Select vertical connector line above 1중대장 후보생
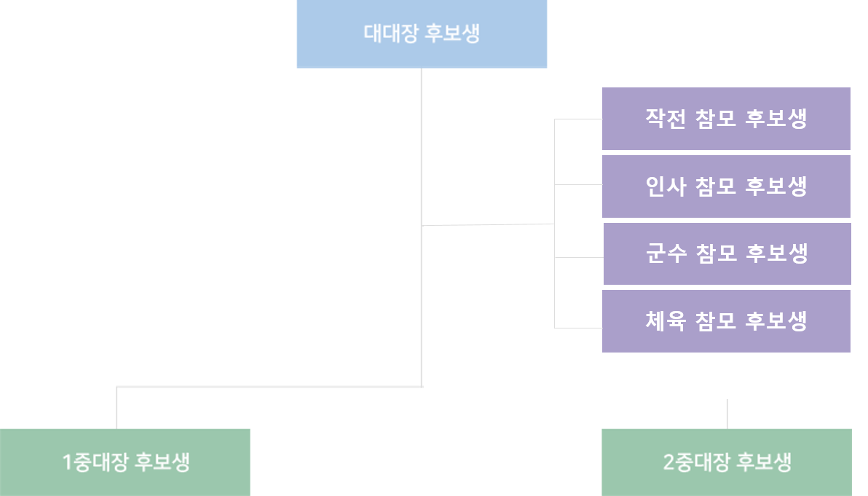This screenshot has width=868, height=496. 117,408
